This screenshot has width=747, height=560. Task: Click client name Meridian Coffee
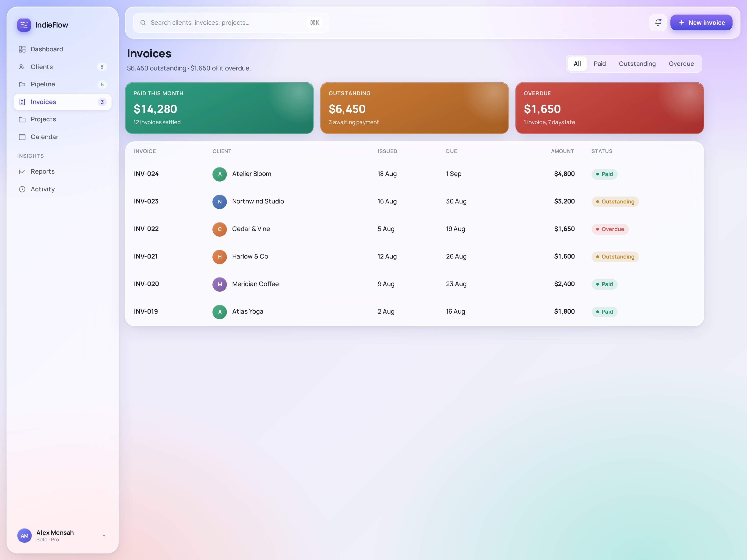pyautogui.click(x=255, y=284)
